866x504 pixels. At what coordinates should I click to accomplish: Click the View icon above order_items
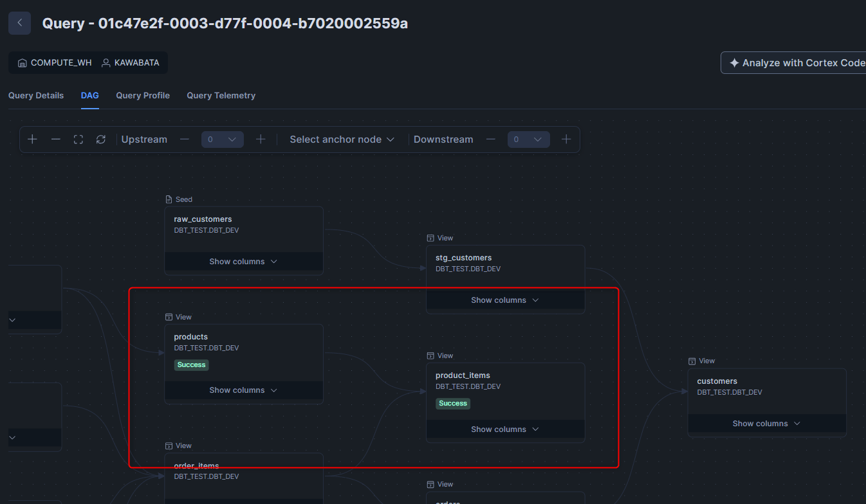169,446
